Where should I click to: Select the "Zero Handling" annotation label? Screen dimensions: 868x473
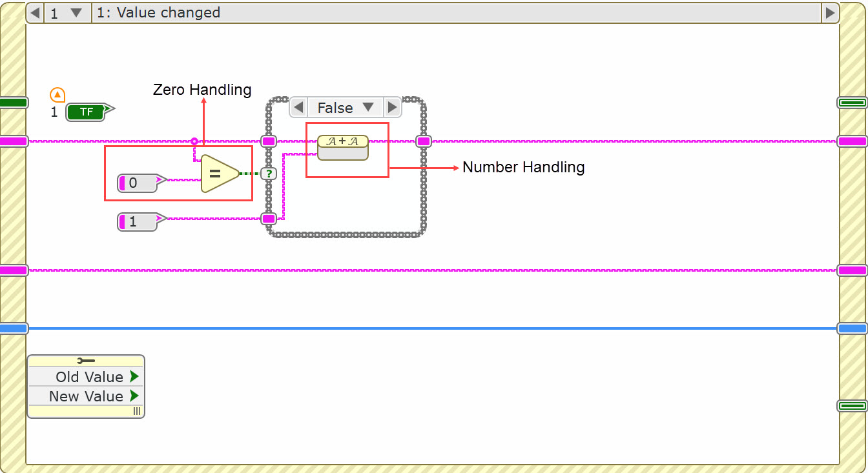click(x=201, y=90)
